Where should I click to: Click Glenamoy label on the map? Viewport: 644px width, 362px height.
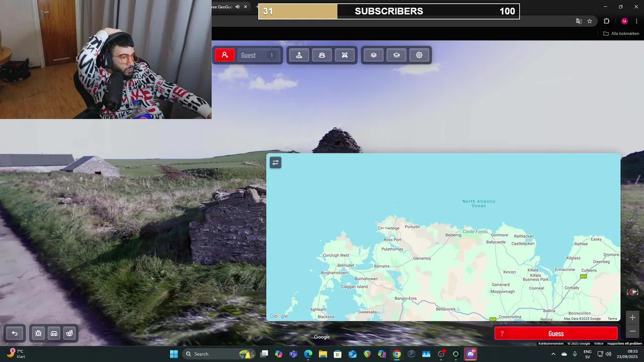(422, 258)
